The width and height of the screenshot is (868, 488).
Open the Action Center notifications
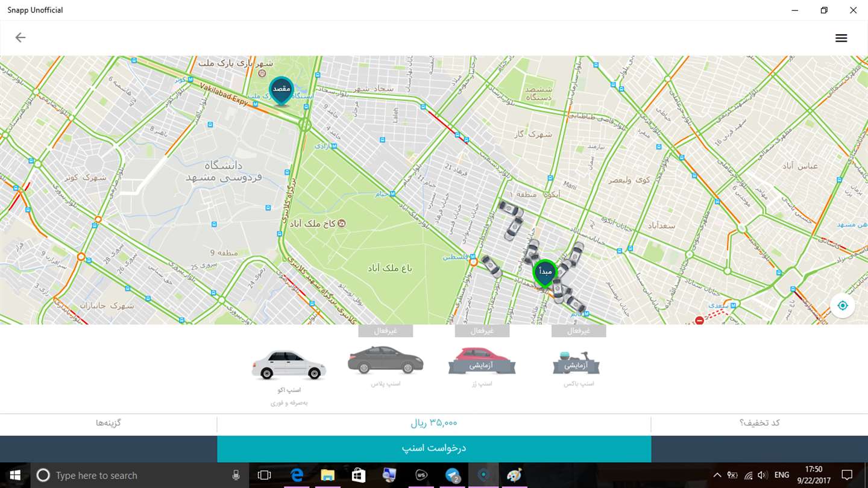pos(847,475)
